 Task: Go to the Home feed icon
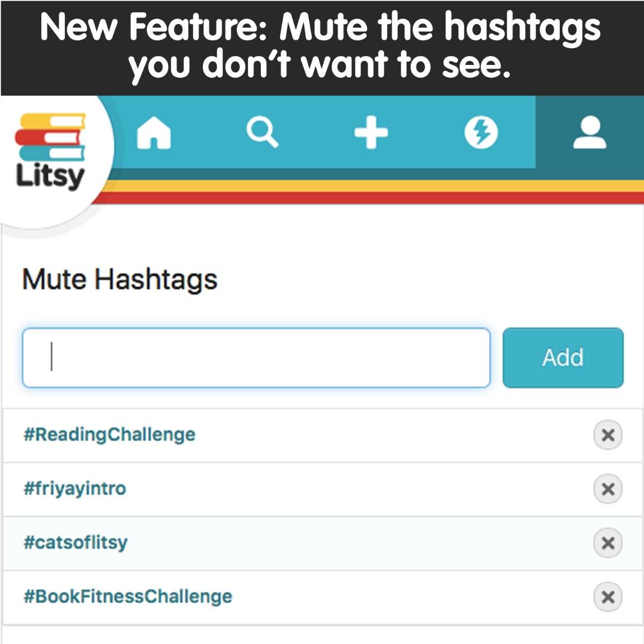154,133
